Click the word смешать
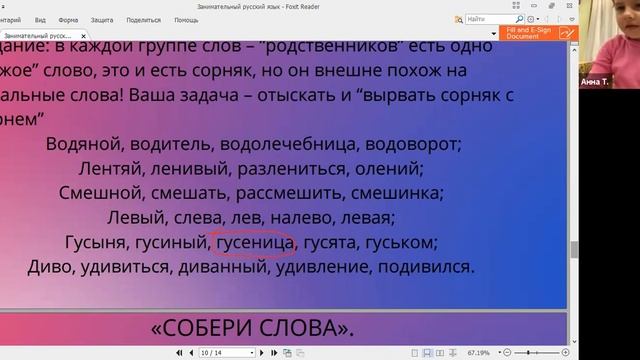This screenshot has height=360, width=640. point(189,193)
